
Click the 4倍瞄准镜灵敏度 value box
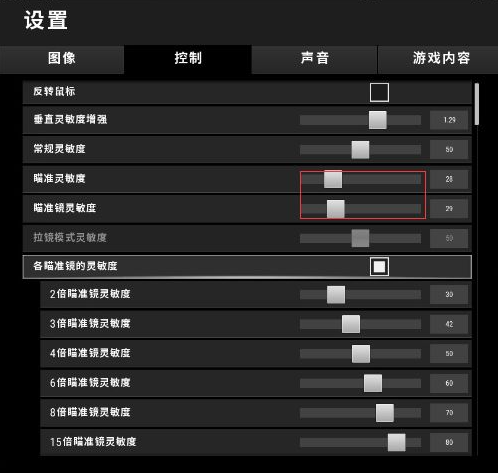click(x=449, y=354)
